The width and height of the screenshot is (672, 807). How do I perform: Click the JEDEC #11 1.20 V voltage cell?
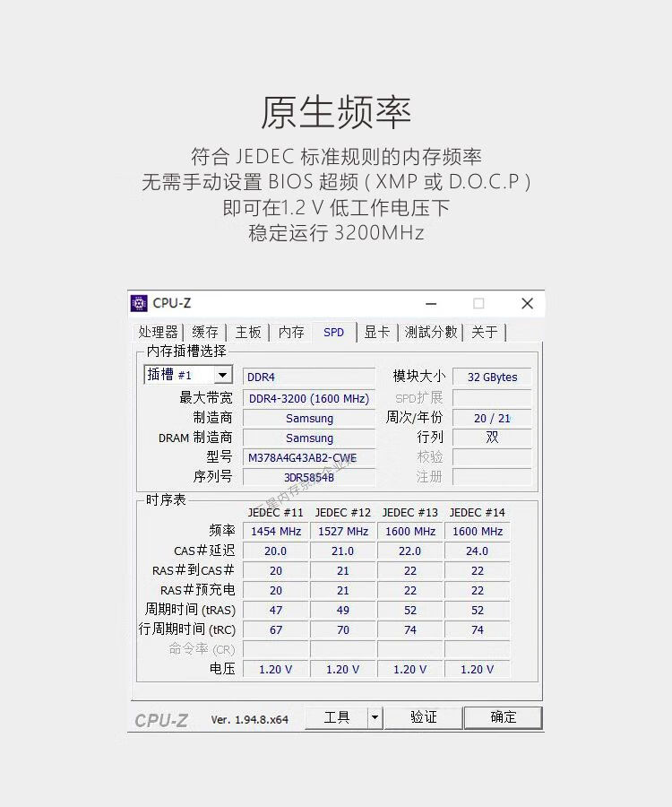276,669
